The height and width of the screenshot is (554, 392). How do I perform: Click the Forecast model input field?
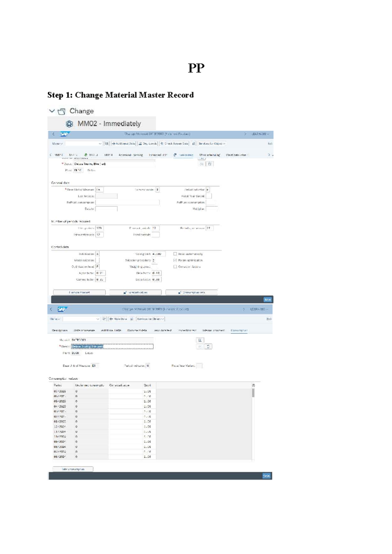point(157,190)
